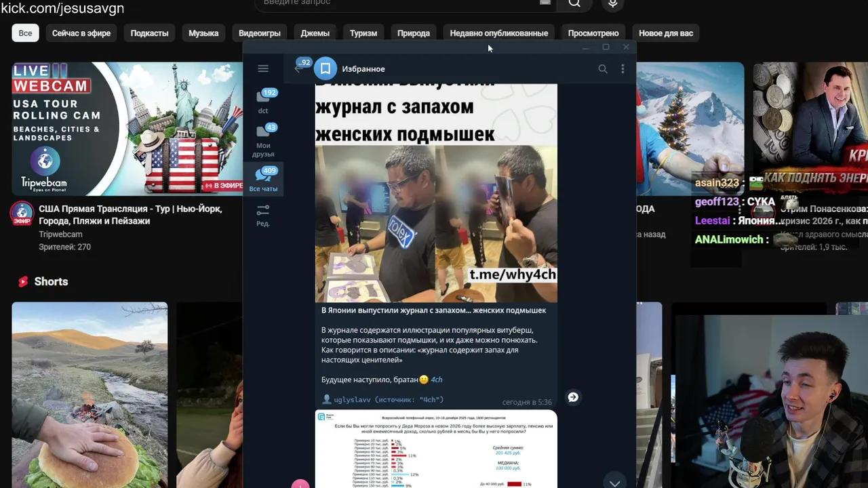Screen dimensions: 868x488
Task: Open the Tripwebcam channel avatar
Action: coord(22,213)
